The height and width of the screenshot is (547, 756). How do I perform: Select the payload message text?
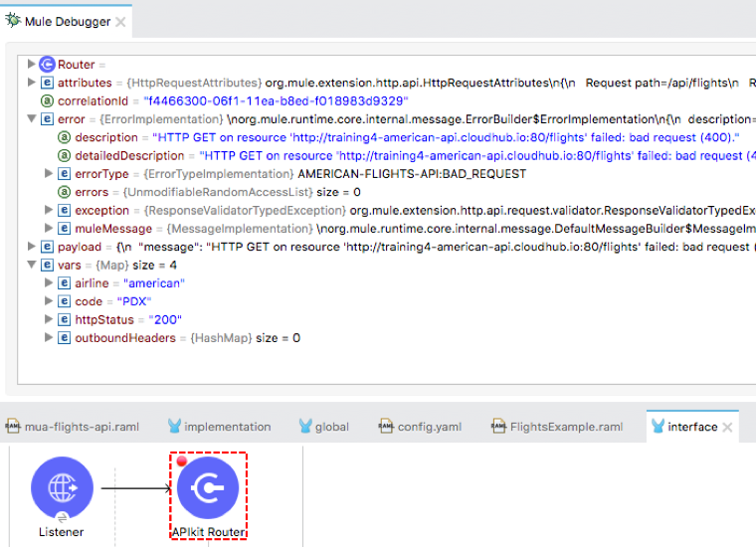pyautogui.click(x=436, y=247)
